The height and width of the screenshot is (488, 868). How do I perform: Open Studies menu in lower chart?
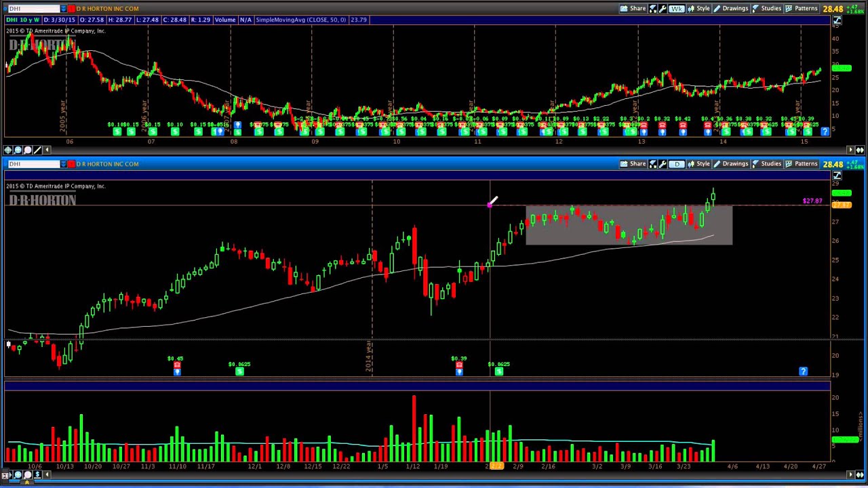pyautogui.click(x=766, y=164)
